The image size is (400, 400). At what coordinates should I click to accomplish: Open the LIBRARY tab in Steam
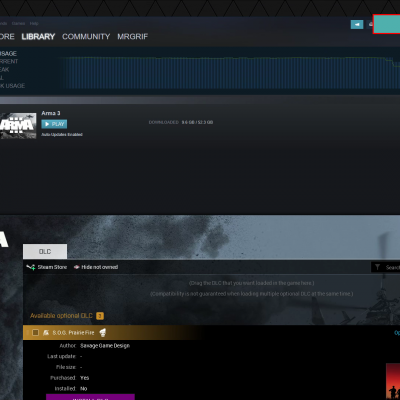[x=38, y=37]
